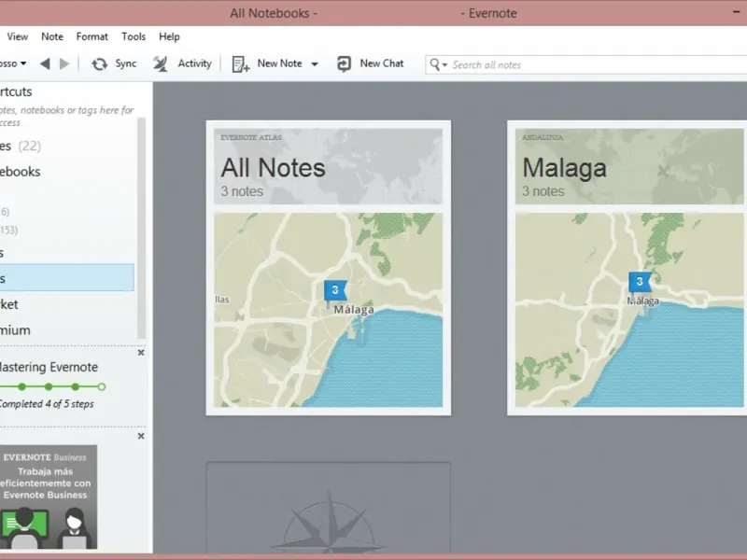This screenshot has width=747, height=560.
Task: Click the blue pin on Malaga map
Action: tap(639, 281)
